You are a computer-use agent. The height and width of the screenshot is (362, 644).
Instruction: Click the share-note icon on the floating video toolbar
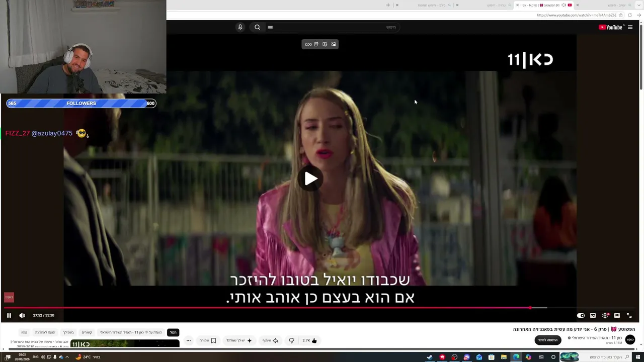click(316, 44)
